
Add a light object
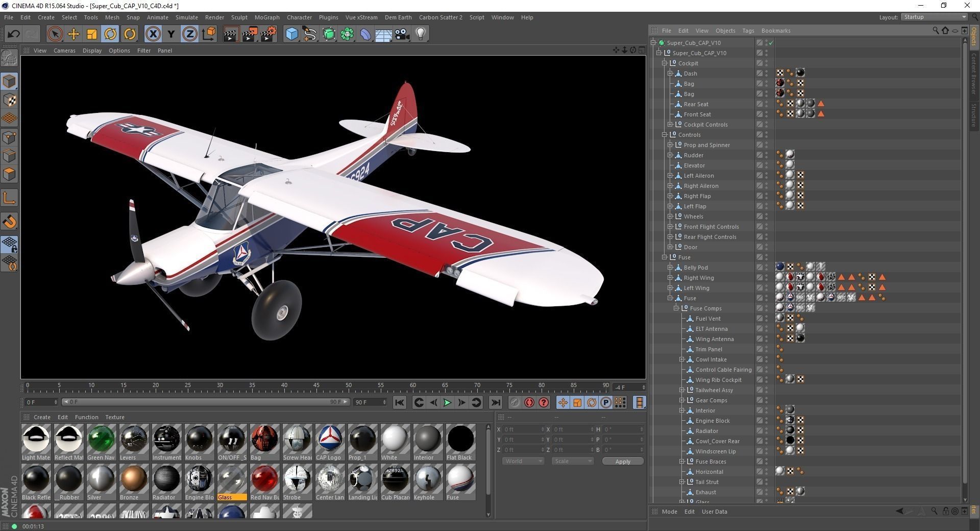pos(421,34)
